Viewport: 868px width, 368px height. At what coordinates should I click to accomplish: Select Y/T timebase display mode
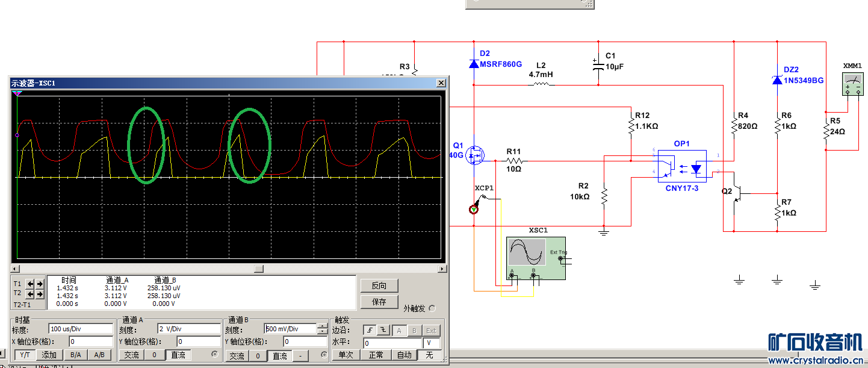click(25, 355)
